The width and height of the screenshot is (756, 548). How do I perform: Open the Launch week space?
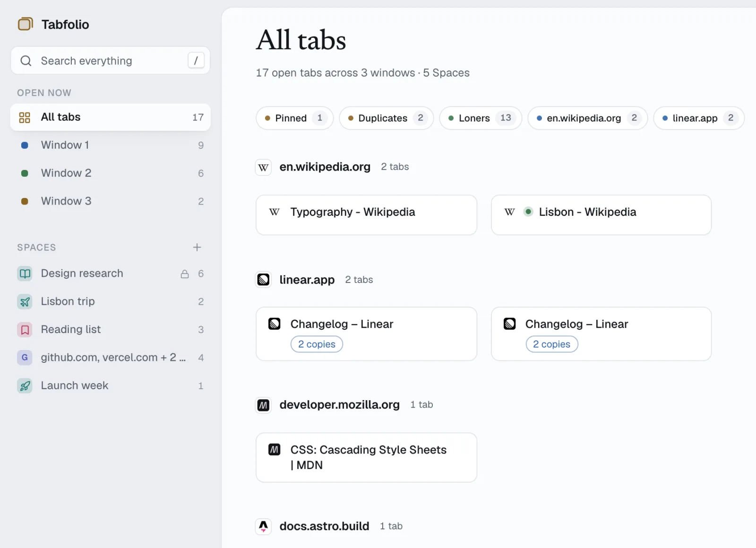coord(111,385)
